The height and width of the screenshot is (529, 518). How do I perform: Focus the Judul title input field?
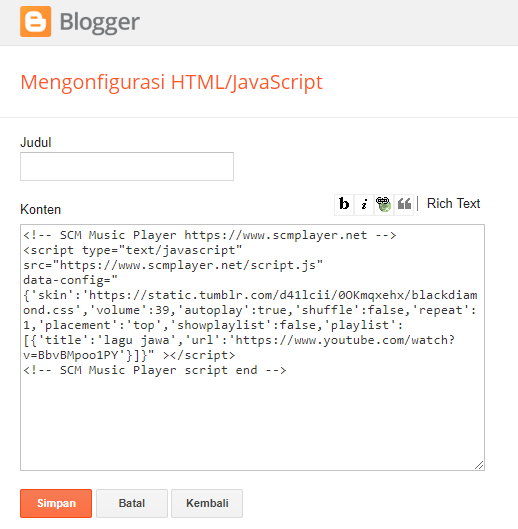point(127,166)
